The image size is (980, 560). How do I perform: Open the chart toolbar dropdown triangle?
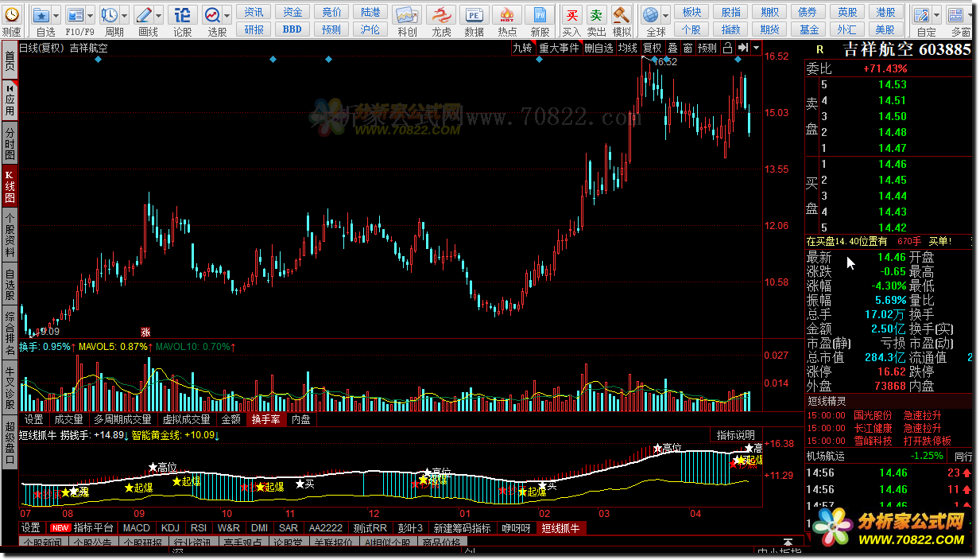[x=755, y=48]
